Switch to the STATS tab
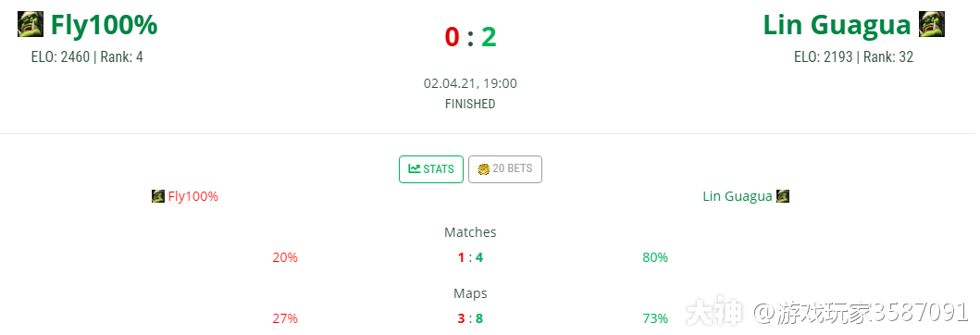The image size is (980, 335). [x=431, y=169]
